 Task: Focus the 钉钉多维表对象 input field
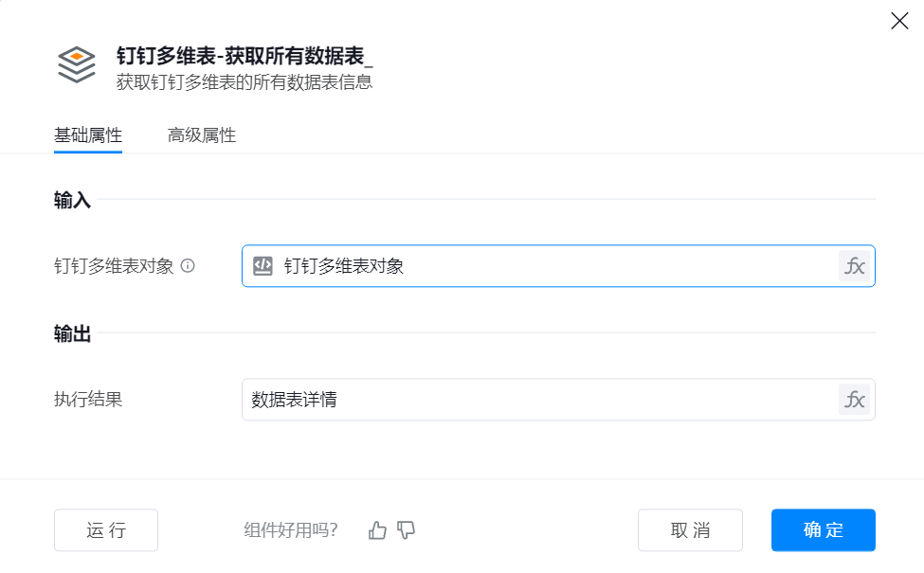click(x=550, y=266)
